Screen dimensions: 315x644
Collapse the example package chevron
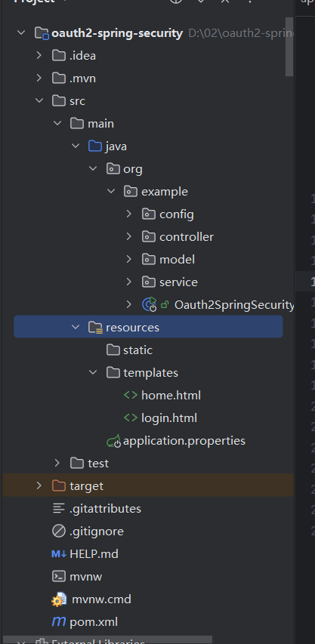click(111, 191)
